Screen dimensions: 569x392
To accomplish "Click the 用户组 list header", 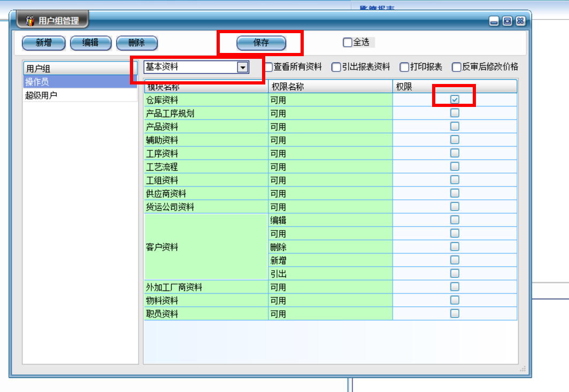I will 80,68.
